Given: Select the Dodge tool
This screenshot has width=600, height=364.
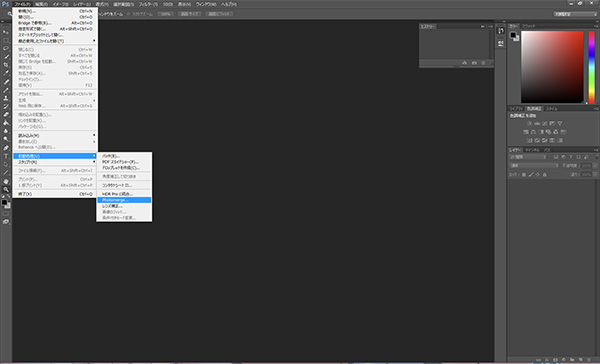Looking at the screenshot, I should (6, 139).
